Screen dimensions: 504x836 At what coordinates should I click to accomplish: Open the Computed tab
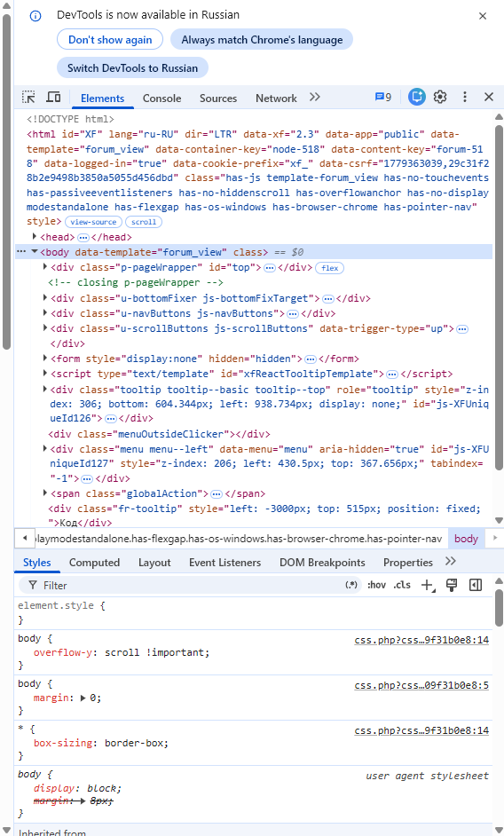94,563
